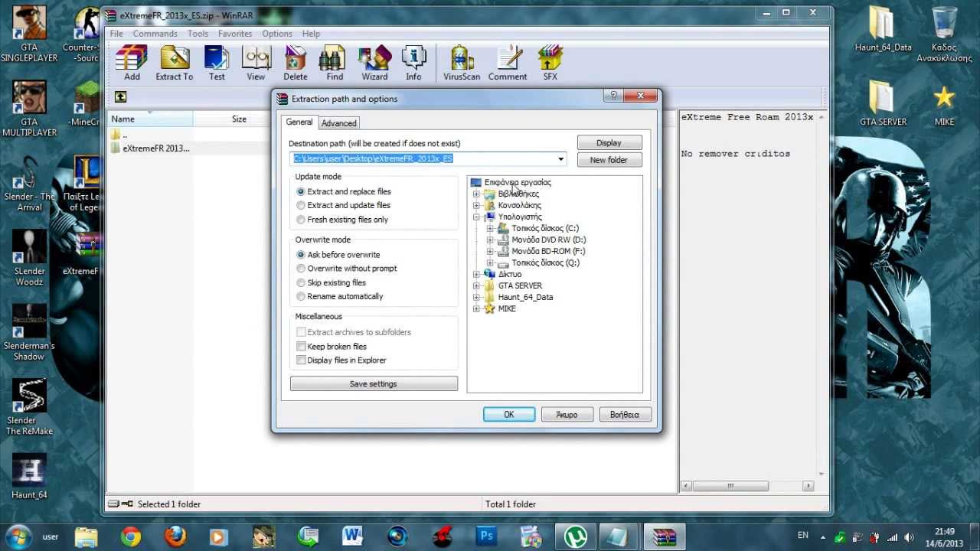Expand the Τοπικός δίσκος (C:) node
Image resolution: width=980 pixels, height=551 pixels.
[x=490, y=228]
